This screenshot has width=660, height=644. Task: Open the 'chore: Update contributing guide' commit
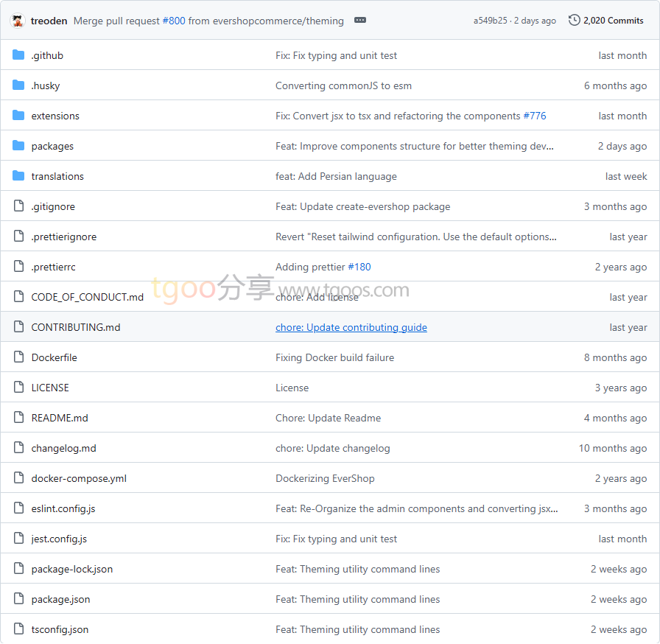(351, 327)
